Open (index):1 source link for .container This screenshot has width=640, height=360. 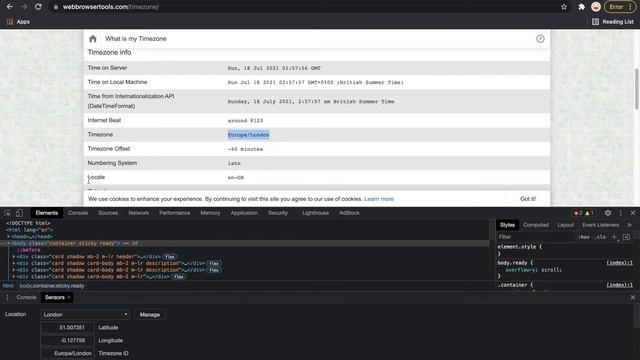619,285
